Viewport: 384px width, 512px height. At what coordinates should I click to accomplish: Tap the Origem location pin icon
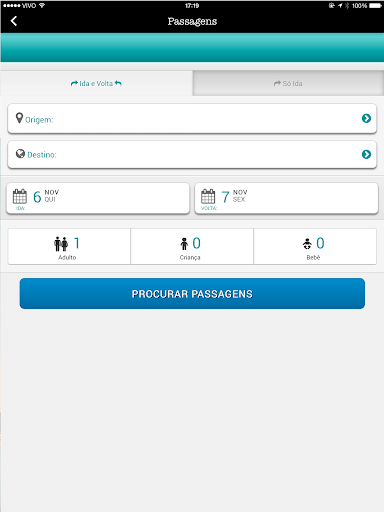(x=19, y=118)
